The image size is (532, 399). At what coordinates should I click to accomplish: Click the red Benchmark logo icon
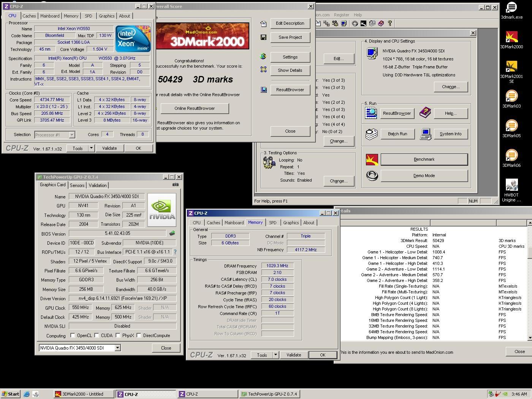coord(372,159)
